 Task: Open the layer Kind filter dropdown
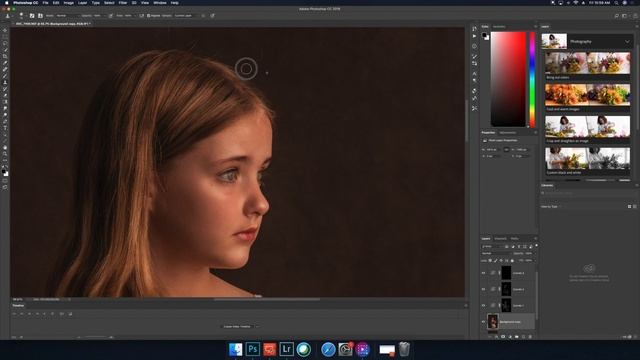[492, 247]
